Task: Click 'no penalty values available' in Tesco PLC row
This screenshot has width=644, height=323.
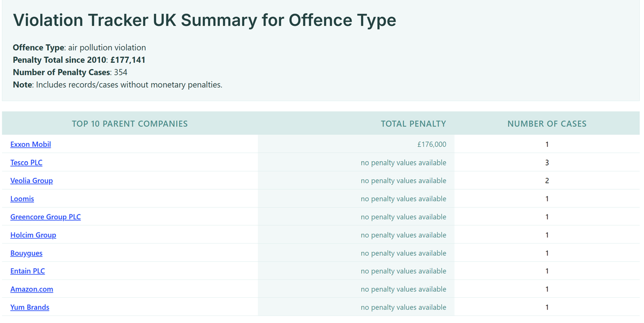Action: (x=404, y=162)
